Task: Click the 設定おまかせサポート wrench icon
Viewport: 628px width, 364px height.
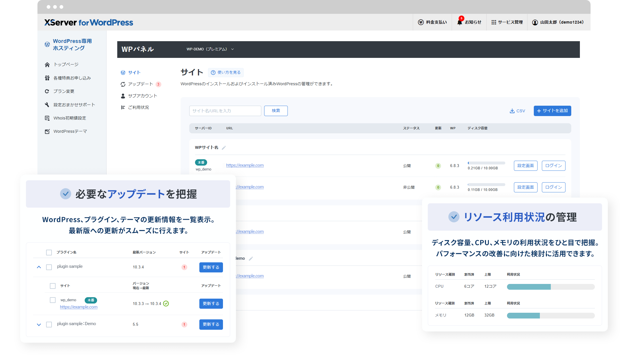Action: tap(47, 105)
